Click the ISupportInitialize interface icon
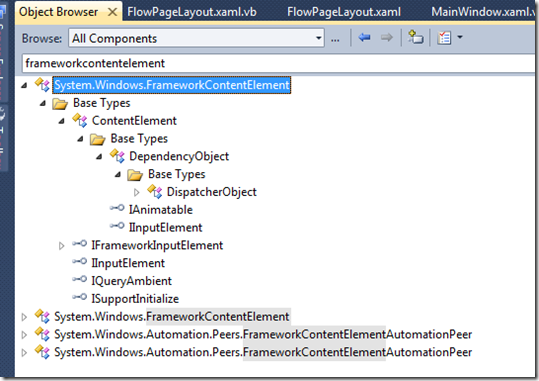 79,297
